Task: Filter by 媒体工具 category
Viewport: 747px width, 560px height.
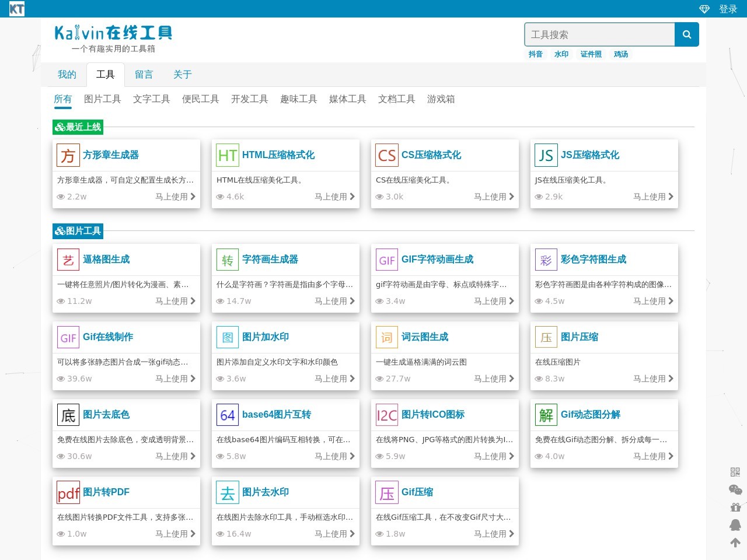Action: pos(348,99)
